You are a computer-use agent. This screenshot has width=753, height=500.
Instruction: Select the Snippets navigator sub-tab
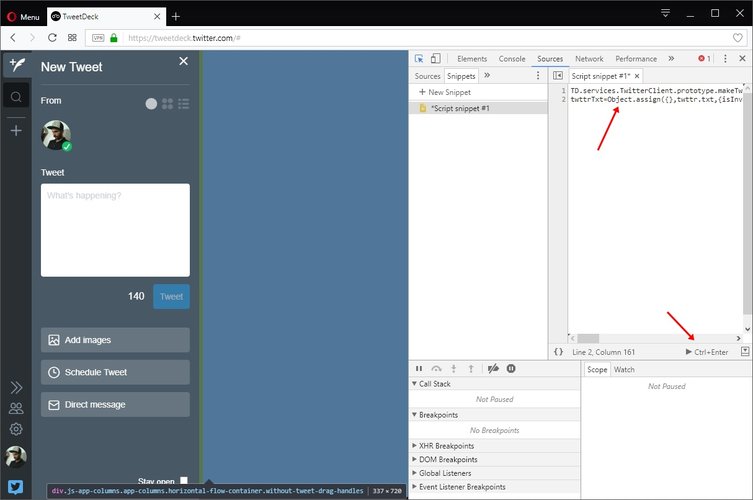(x=461, y=76)
